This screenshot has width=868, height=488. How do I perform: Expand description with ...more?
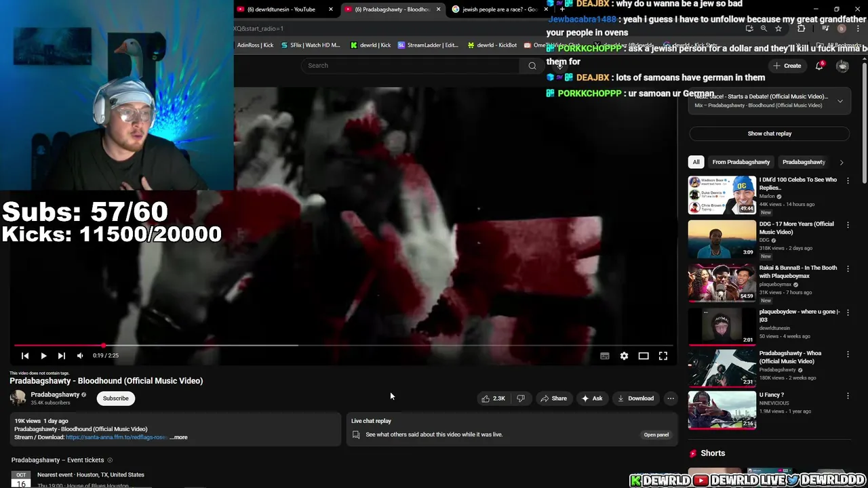[178, 437]
